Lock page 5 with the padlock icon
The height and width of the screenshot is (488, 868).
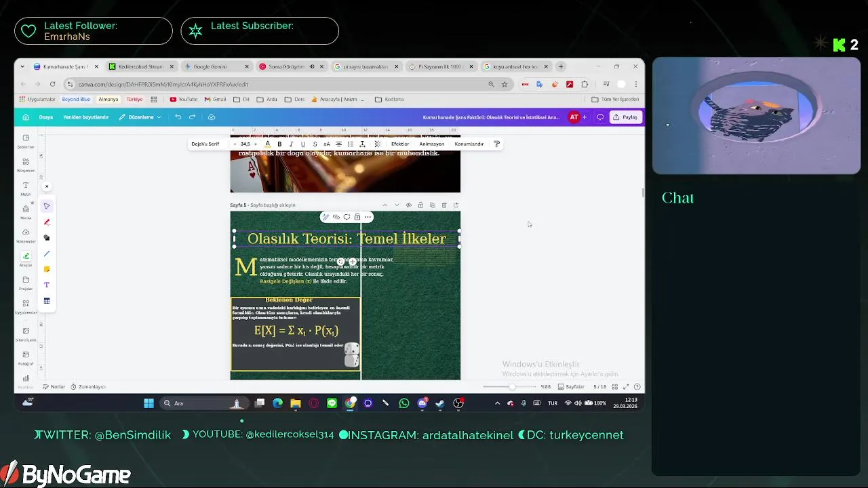pyautogui.click(x=420, y=205)
